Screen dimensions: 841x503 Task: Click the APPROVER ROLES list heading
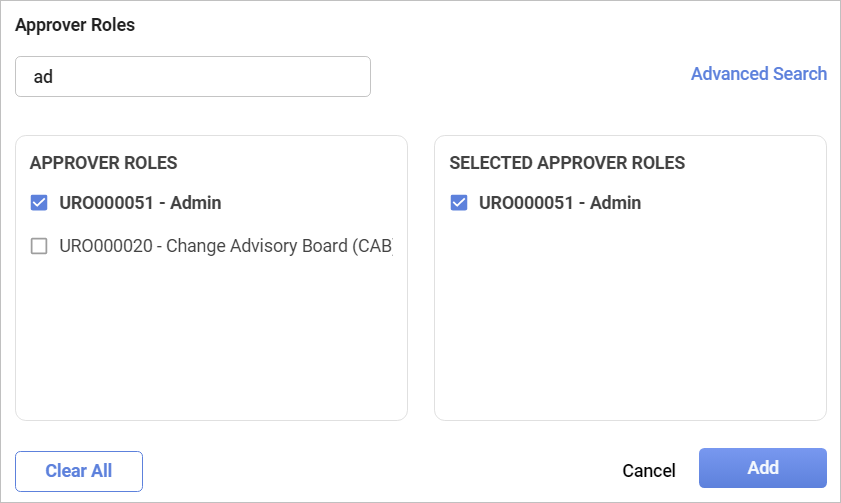pos(104,163)
